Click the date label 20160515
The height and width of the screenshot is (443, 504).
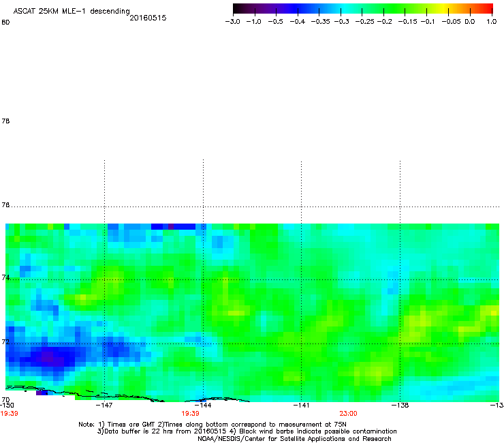coord(148,18)
